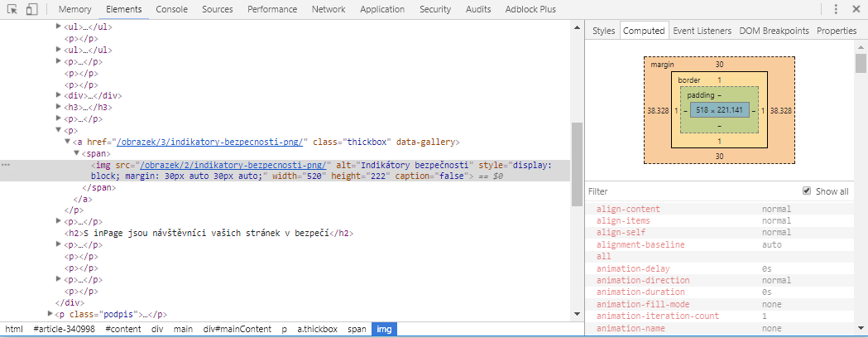Toggle the device toolbar icon
This screenshot has height=338, width=868.
tap(31, 9)
